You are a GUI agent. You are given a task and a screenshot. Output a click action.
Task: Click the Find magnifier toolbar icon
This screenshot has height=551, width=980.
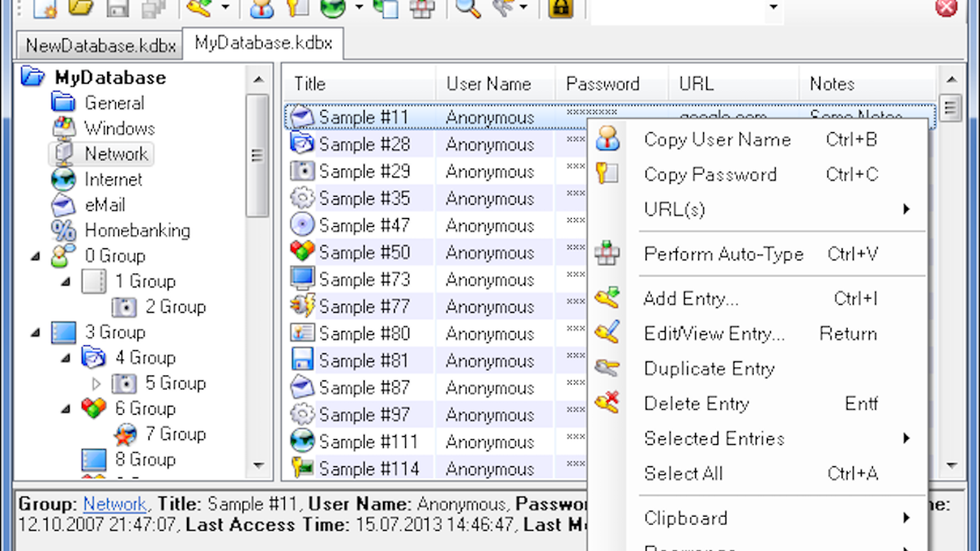[x=469, y=8]
